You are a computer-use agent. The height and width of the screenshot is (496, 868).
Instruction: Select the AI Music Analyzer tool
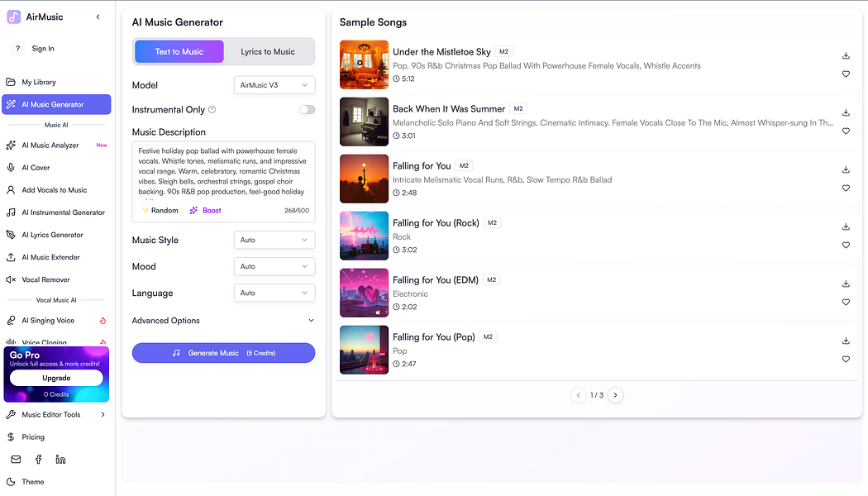51,145
